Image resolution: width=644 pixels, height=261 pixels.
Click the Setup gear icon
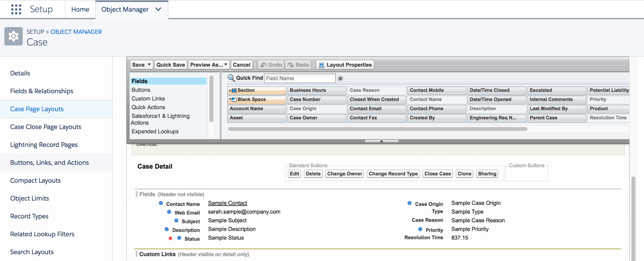coord(14,36)
